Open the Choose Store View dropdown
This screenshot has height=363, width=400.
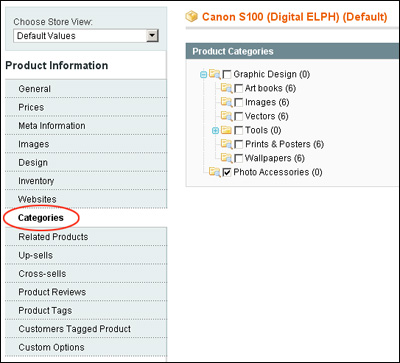click(x=86, y=36)
